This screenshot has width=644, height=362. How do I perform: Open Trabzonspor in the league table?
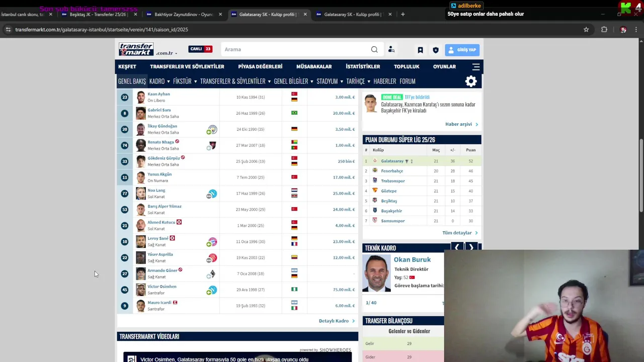point(393,181)
